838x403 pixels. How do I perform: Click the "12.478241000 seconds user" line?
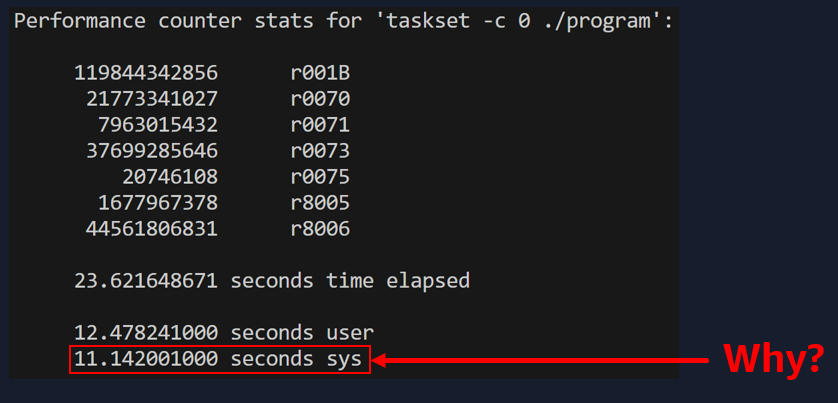tap(224, 333)
